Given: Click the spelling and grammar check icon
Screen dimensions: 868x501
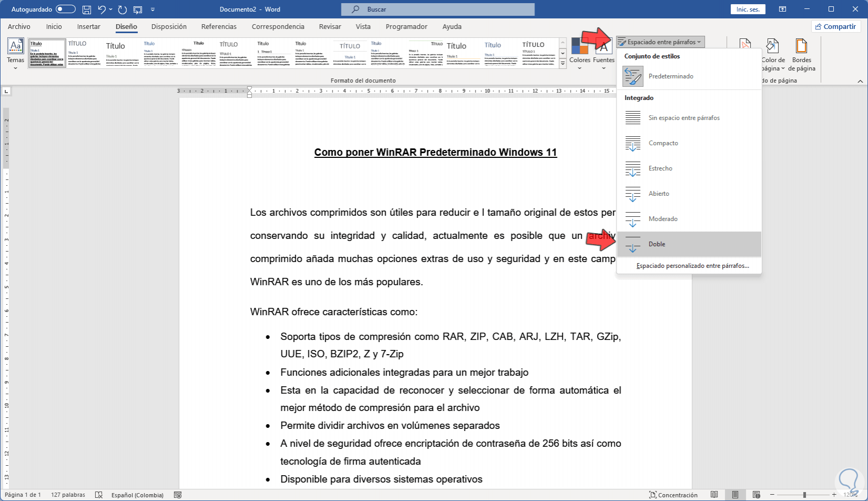Looking at the screenshot, I should [x=98, y=495].
